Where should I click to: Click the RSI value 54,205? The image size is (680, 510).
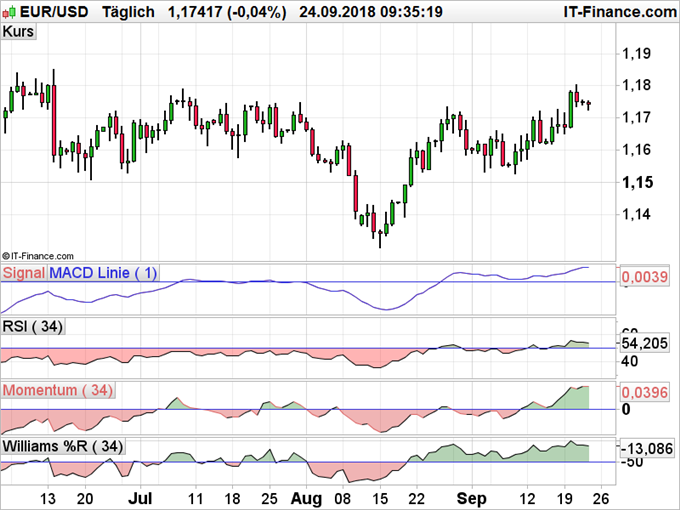click(644, 343)
